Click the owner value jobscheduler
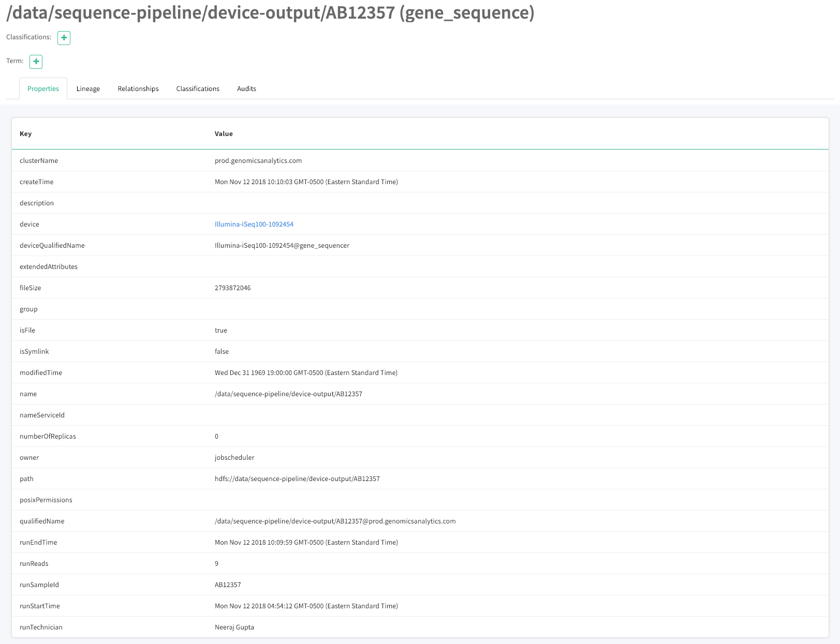The image size is (840, 644). point(234,457)
